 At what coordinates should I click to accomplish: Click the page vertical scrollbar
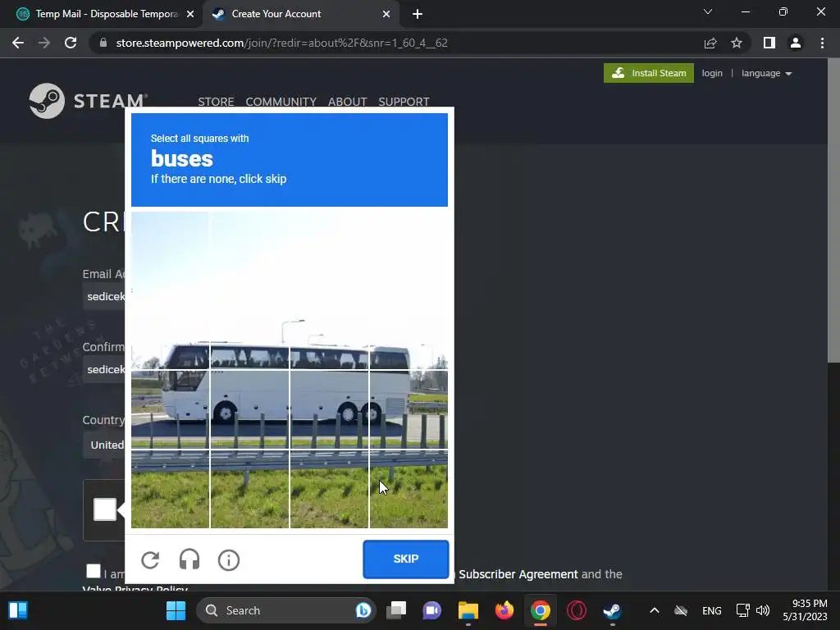pyautogui.click(x=833, y=210)
